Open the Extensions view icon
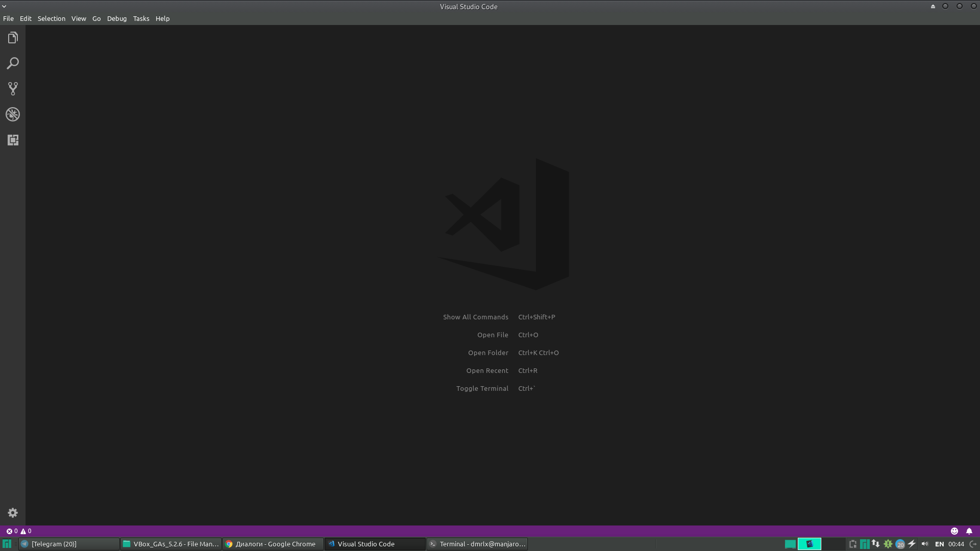 click(x=13, y=140)
